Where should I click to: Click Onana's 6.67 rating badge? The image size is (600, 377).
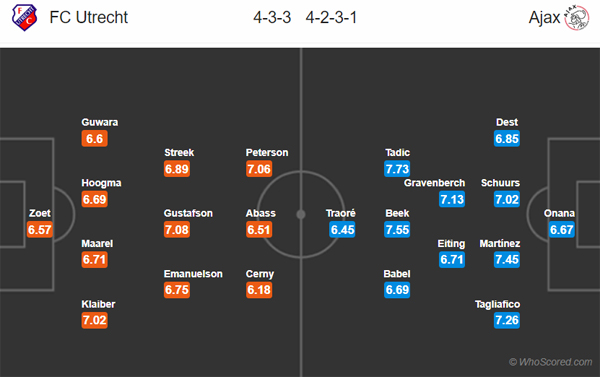point(561,230)
